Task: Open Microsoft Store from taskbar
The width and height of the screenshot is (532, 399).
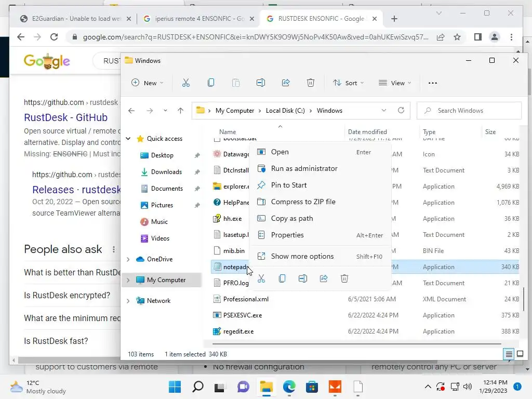Action: 312,387
